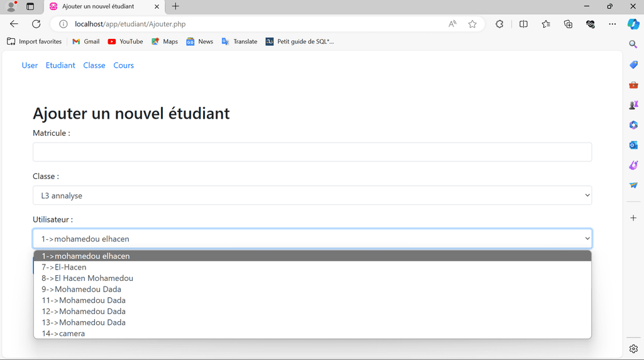Launch Copilot from toolbar
The width and height of the screenshot is (644, 360).
(x=633, y=24)
